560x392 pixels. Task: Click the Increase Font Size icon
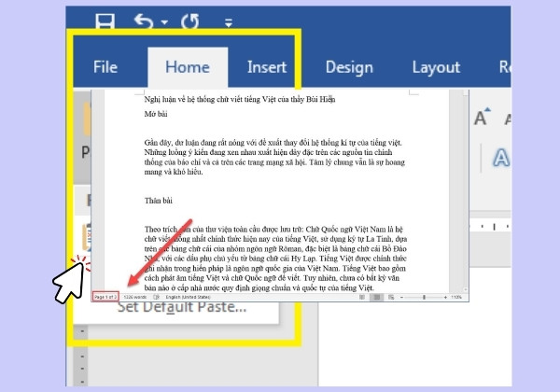pos(483,117)
